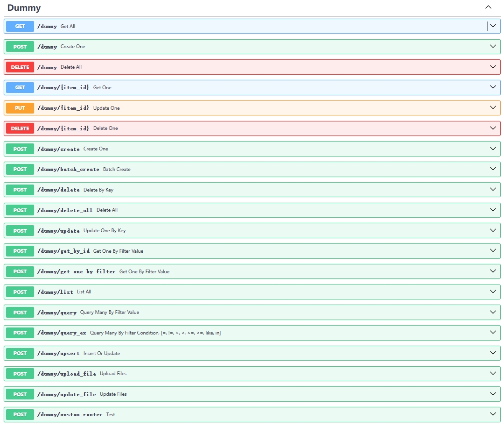Expand the /dummy/query_ex endpoint details
The width and height of the screenshot is (504, 427).
pyautogui.click(x=493, y=333)
